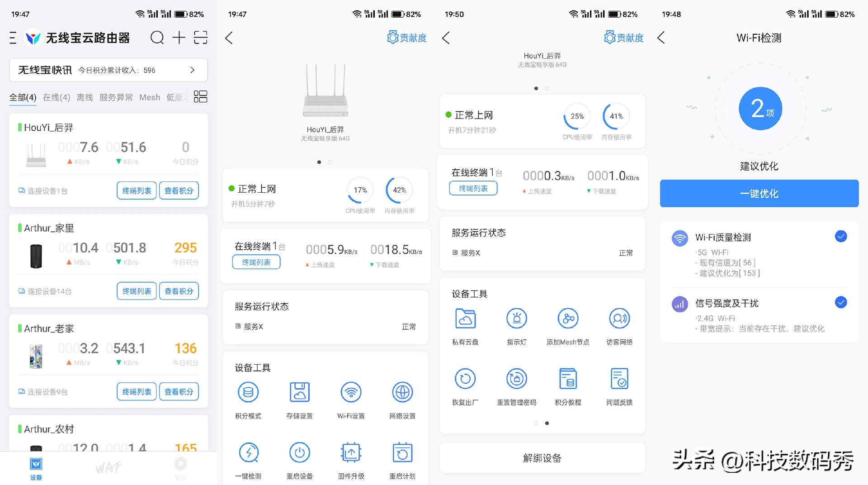
Task: Open 终端列表 for Arthur_家里
Action: [x=137, y=291]
